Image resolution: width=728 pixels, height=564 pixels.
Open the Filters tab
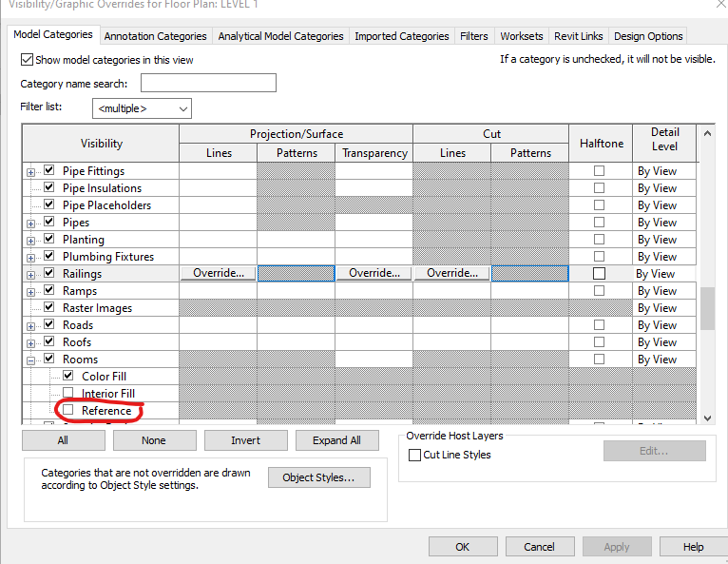(474, 36)
